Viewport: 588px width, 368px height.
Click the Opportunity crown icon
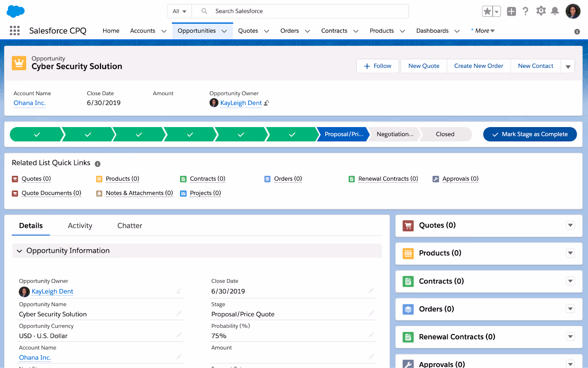(19, 63)
